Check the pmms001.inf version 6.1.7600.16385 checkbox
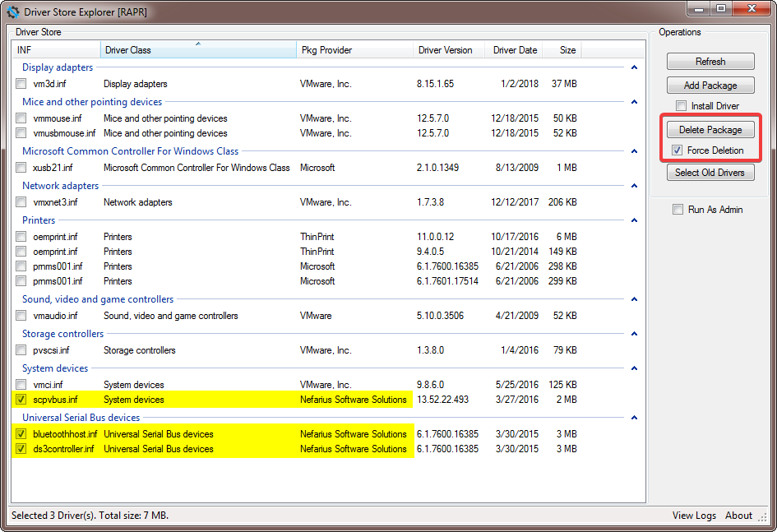The width and height of the screenshot is (777, 532). pyautogui.click(x=21, y=266)
